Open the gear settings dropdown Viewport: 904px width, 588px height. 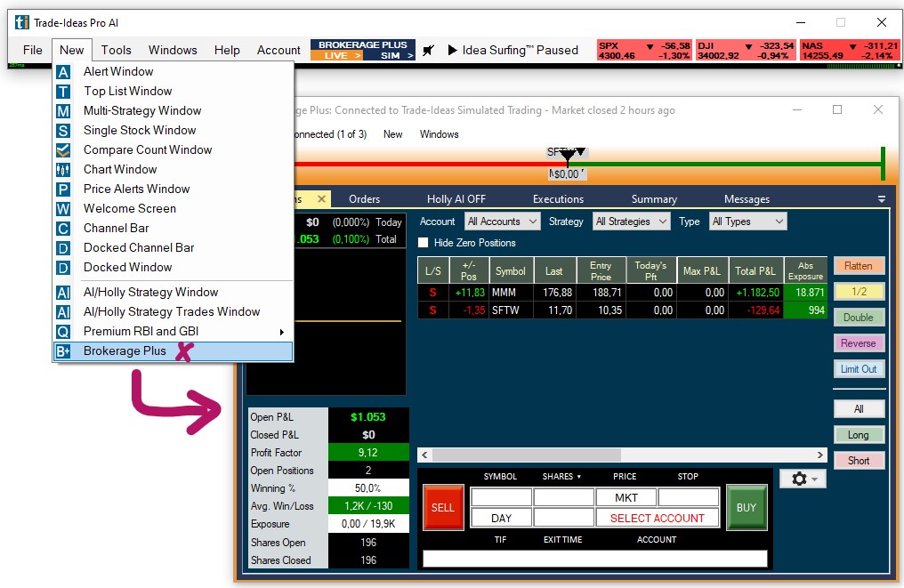pos(803,479)
